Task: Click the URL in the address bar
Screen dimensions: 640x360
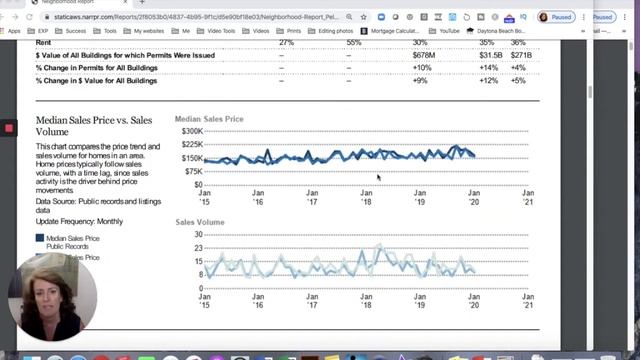Action: 196,17
